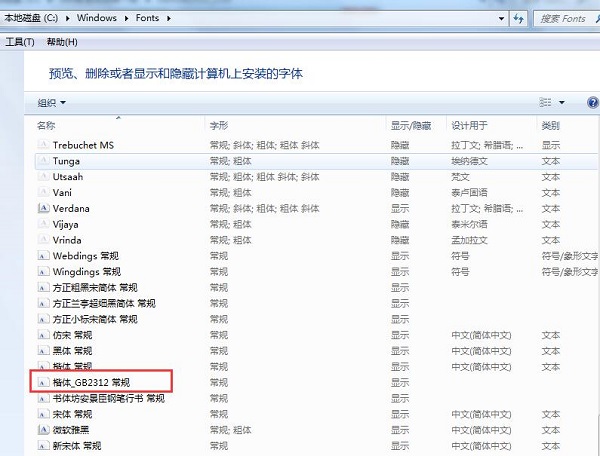Click the Trebuchet MS font icon
This screenshot has width=600, height=456.
click(43, 145)
